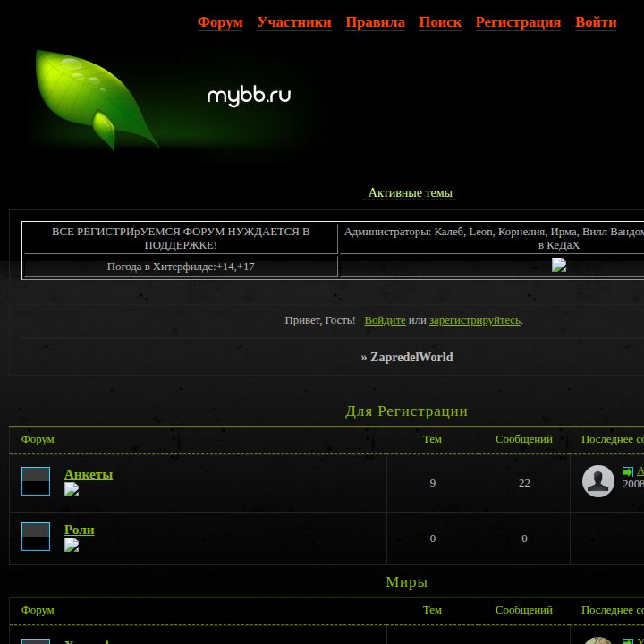The height and width of the screenshot is (644, 644).
Task: Open the Участники menu item
Action: click(294, 21)
